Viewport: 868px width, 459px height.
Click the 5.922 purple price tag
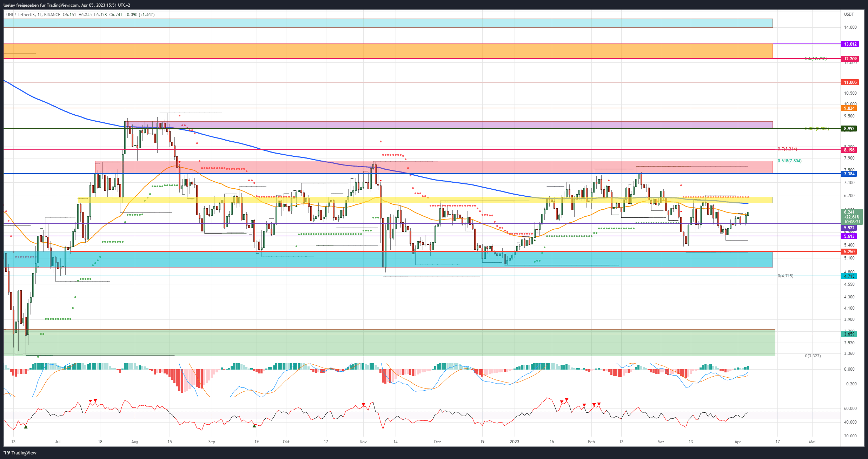click(x=849, y=228)
